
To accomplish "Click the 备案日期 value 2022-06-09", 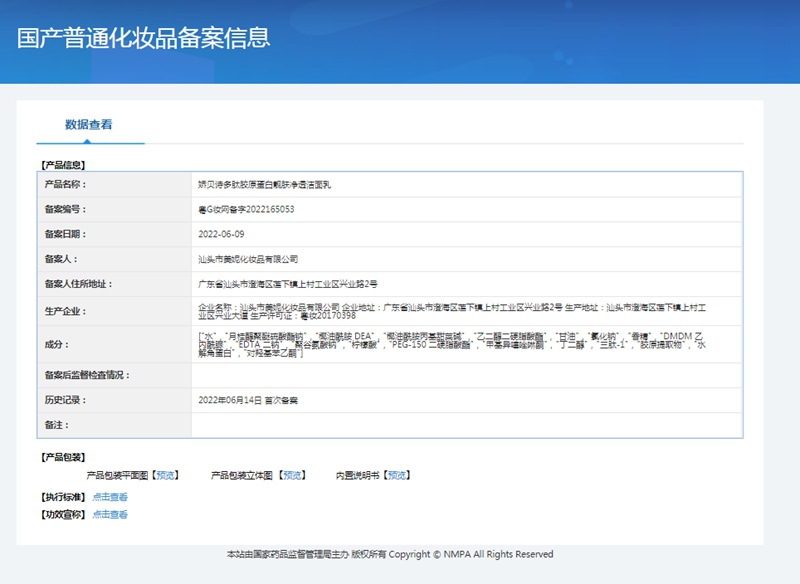I will [221, 234].
